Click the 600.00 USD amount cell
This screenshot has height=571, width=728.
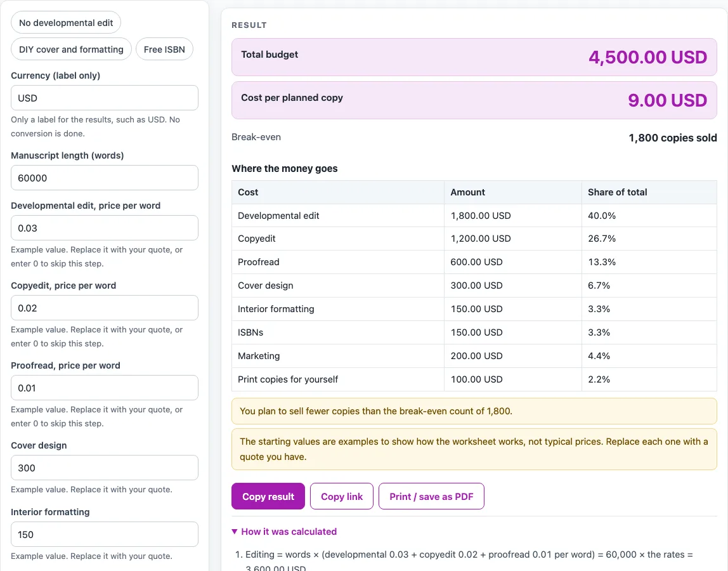coord(476,262)
